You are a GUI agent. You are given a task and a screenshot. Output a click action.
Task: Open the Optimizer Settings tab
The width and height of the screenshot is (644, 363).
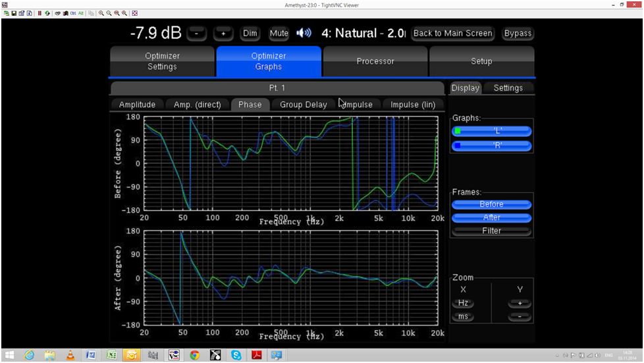pos(162,61)
